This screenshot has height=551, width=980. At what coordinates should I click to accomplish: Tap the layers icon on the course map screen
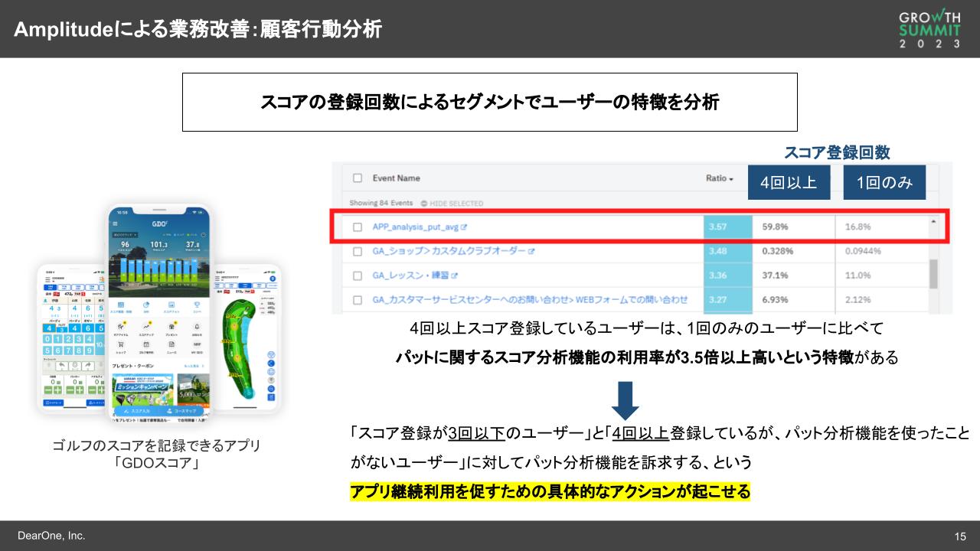271,372
